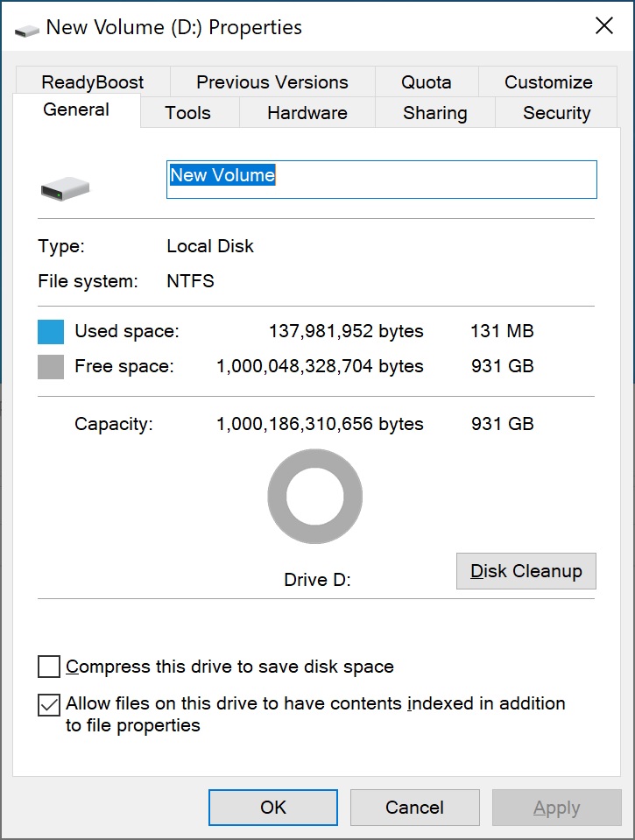Click the large disk drive icon
Viewport: 635px width, 840px height.
pyautogui.click(x=66, y=188)
